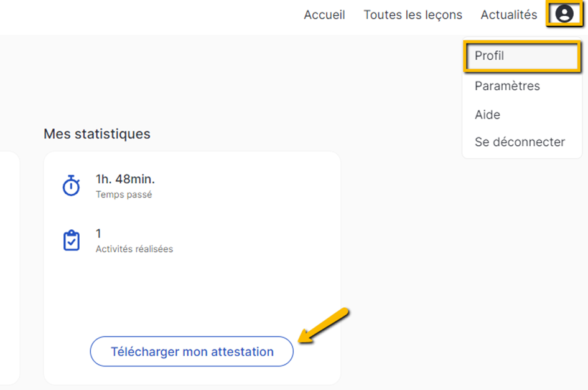Navigate to Actualités

tap(509, 14)
